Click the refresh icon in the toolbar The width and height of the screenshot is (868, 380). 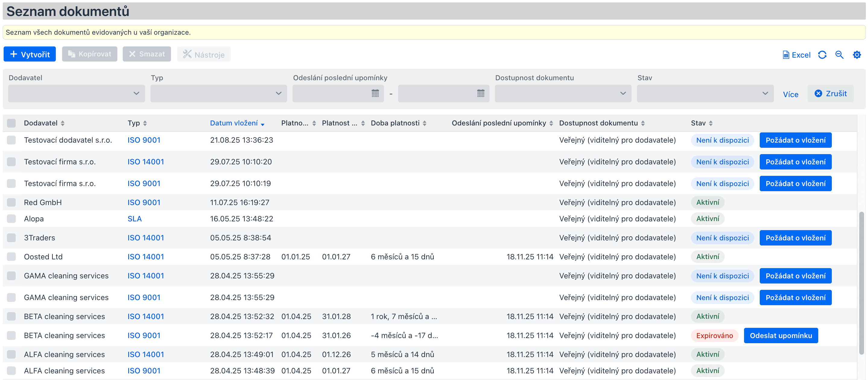coord(822,55)
